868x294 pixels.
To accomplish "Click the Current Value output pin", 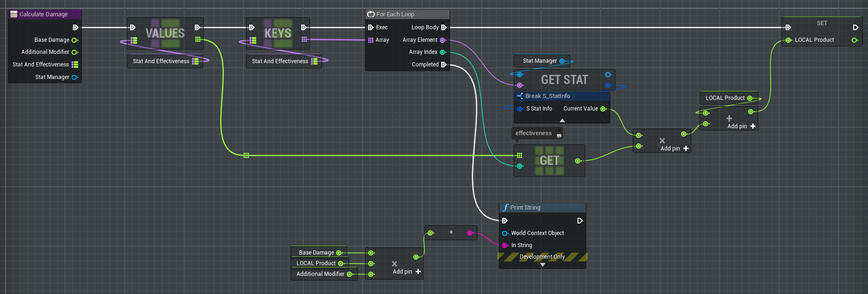I will tap(603, 109).
